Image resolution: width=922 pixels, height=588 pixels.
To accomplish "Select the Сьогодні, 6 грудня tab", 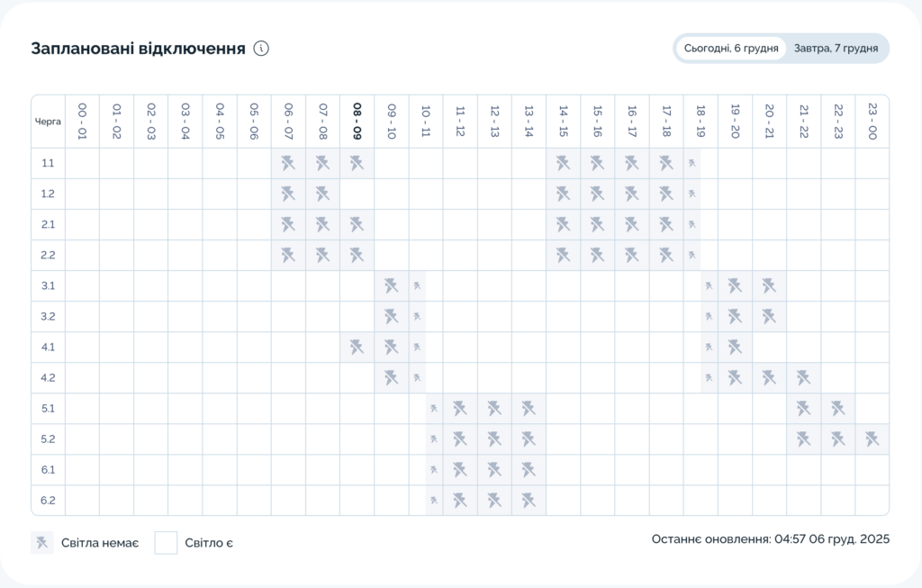I will 731,49.
